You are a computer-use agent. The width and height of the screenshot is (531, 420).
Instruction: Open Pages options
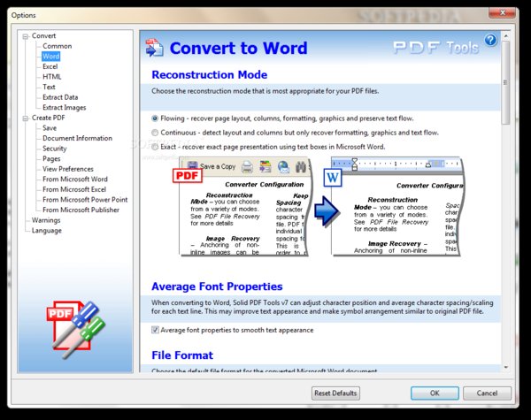(51, 159)
